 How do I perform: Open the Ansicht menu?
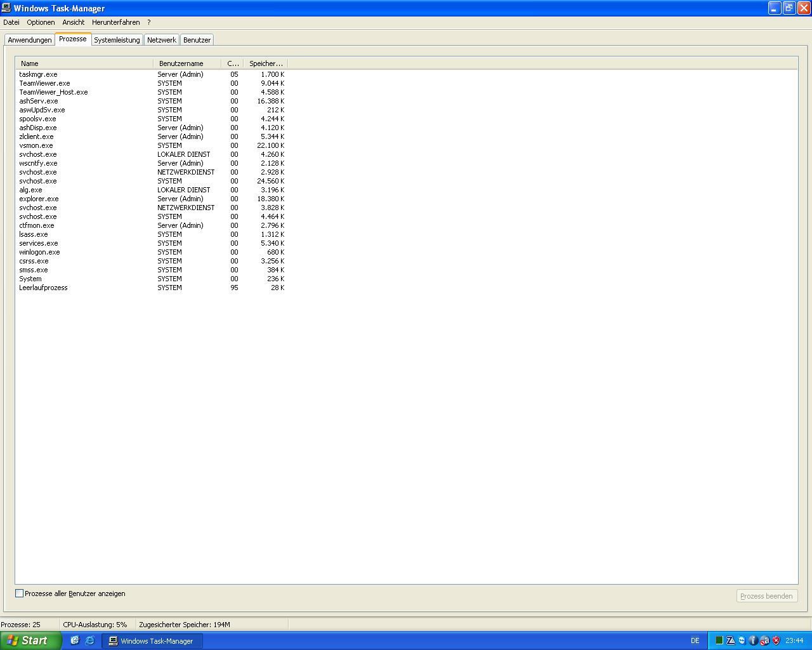(74, 22)
